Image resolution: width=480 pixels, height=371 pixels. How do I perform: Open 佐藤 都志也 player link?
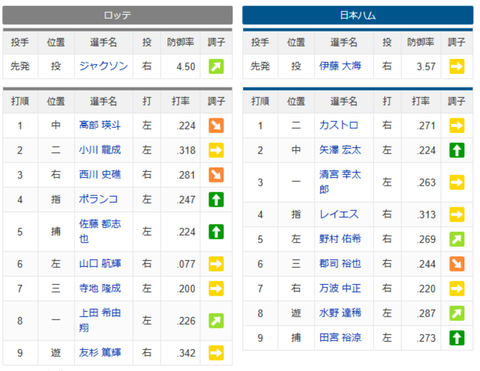click(x=100, y=231)
